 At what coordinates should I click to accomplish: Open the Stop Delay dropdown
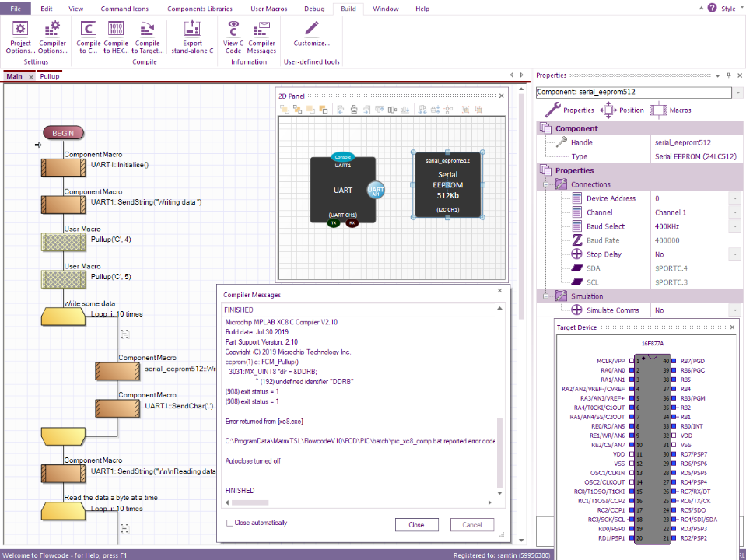735,254
